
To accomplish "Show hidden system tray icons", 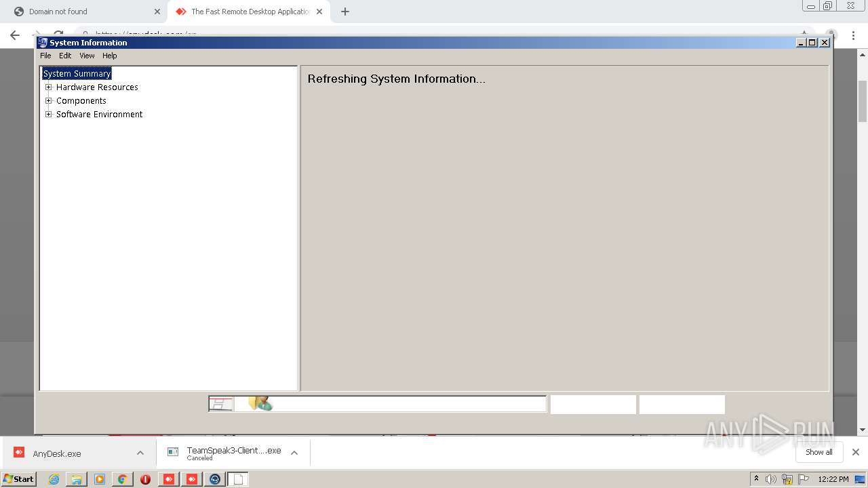I will pyautogui.click(x=757, y=479).
